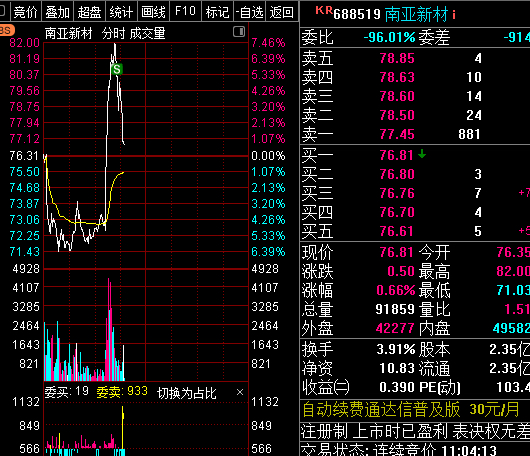Select the 画线 drawing tool item
The width and height of the screenshot is (530, 456).
coord(153,12)
